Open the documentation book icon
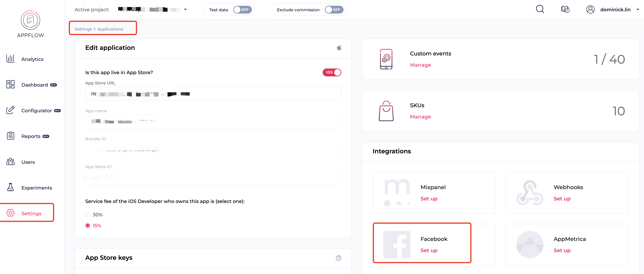644x274 pixels. pos(565,10)
